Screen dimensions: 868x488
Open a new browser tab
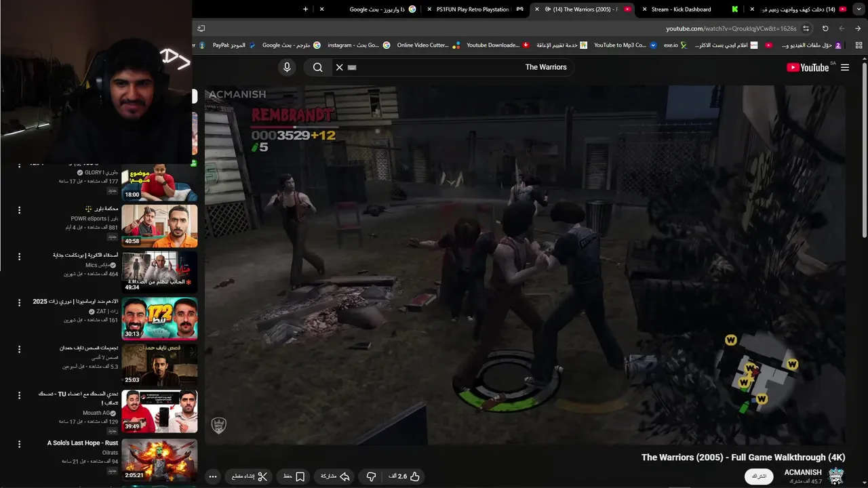305,9
